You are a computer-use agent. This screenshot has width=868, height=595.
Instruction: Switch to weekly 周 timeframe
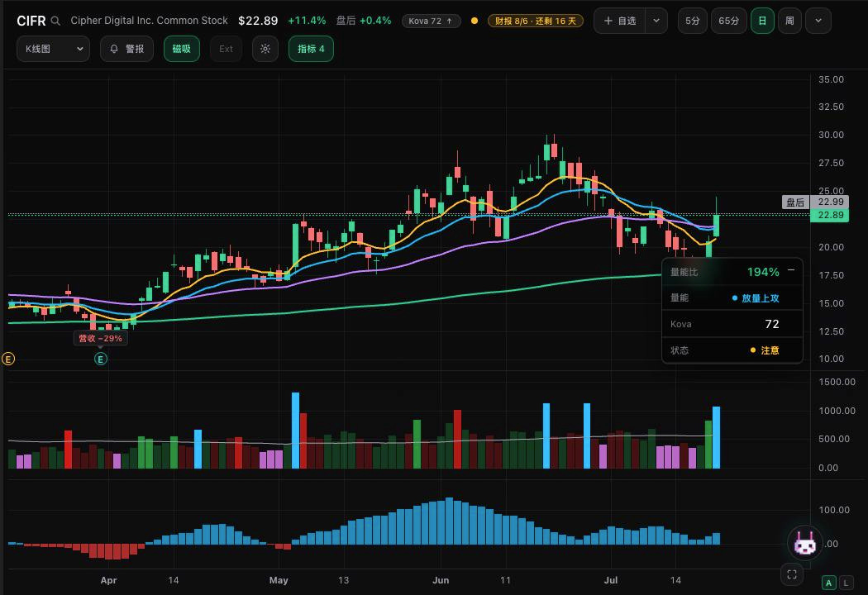tap(790, 21)
